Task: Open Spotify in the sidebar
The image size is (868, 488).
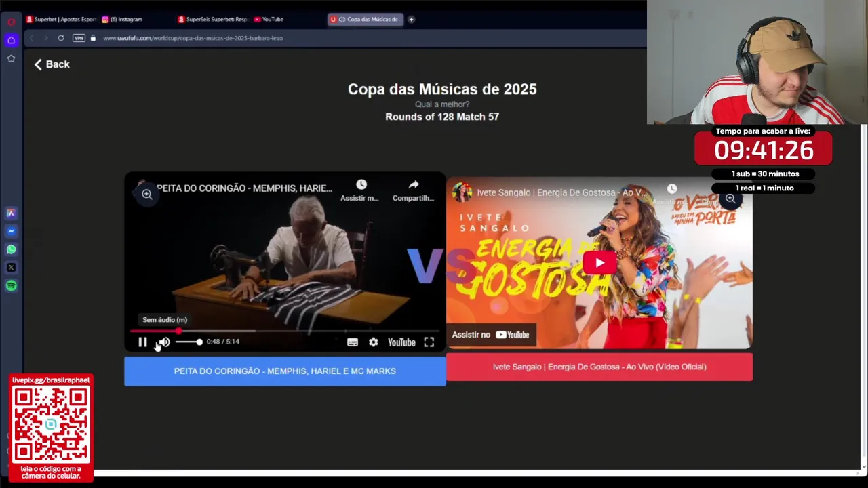Action: 11,286
